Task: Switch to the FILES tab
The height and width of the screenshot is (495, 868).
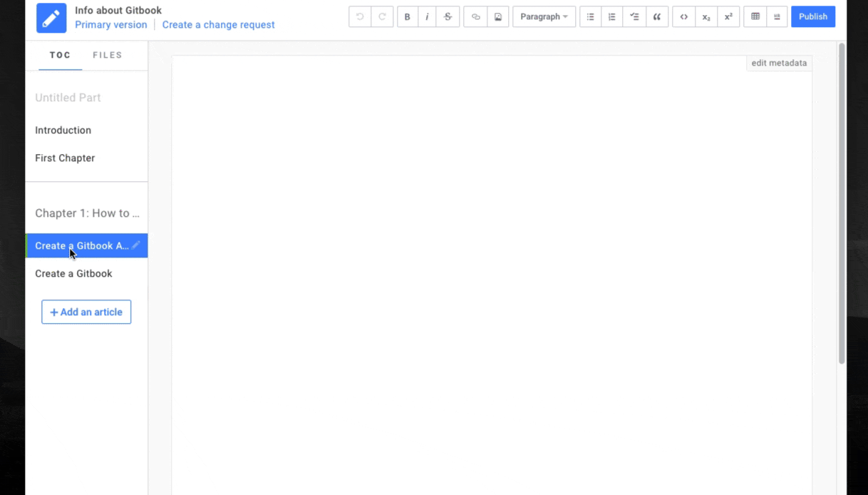Action: pos(108,55)
